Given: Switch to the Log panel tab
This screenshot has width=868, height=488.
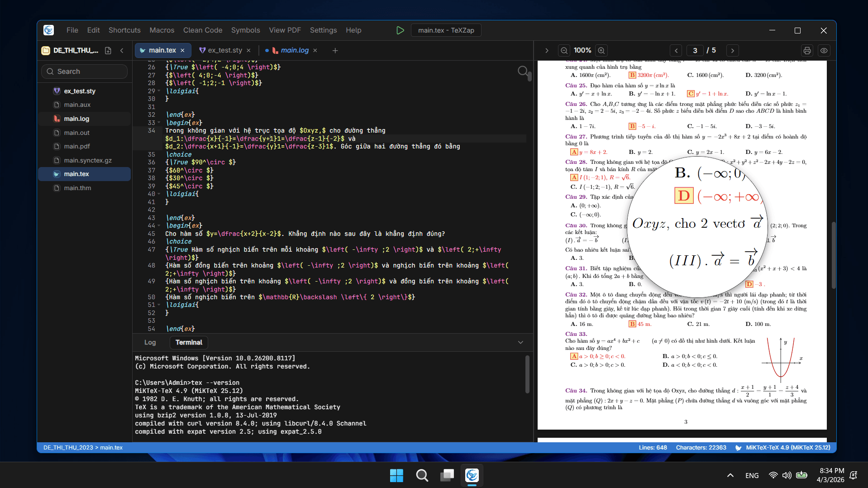Looking at the screenshot, I should coord(150,343).
